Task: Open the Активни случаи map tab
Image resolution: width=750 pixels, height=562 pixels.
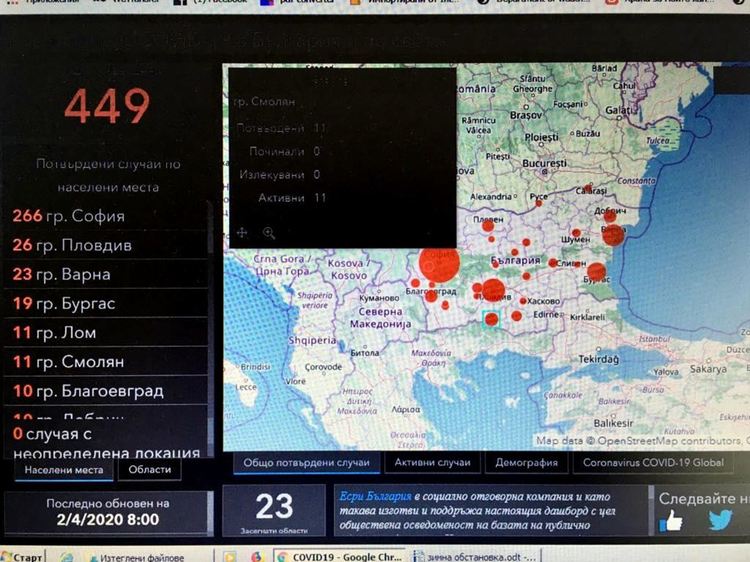Action: tap(432, 462)
